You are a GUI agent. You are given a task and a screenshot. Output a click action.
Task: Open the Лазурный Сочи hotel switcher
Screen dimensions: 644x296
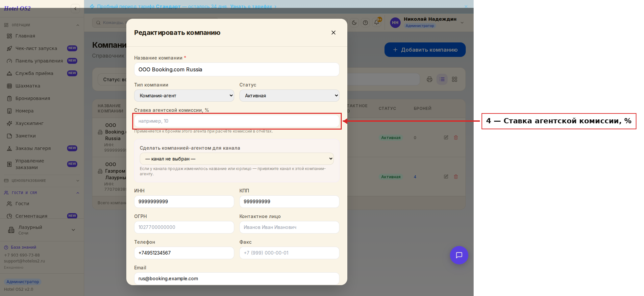[x=42, y=230]
